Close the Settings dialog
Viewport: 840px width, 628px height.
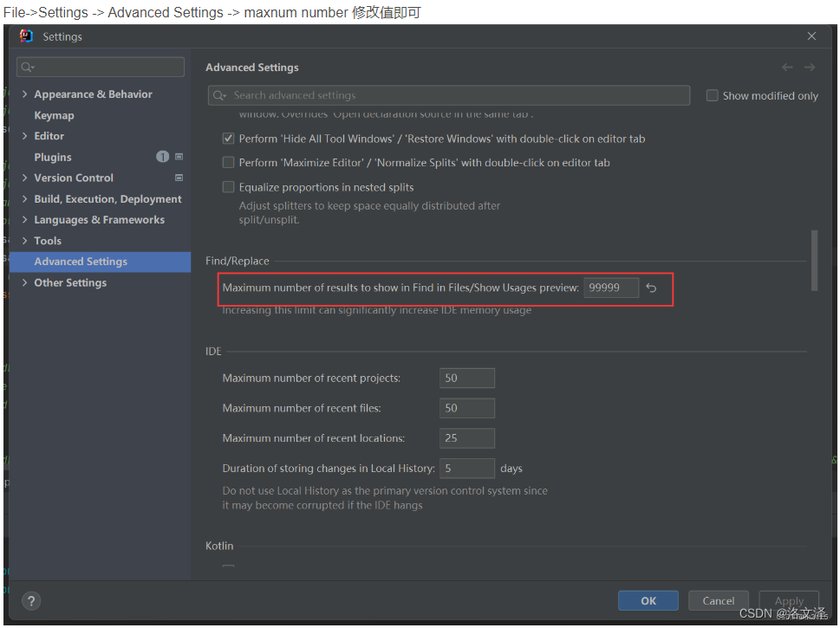[811, 36]
